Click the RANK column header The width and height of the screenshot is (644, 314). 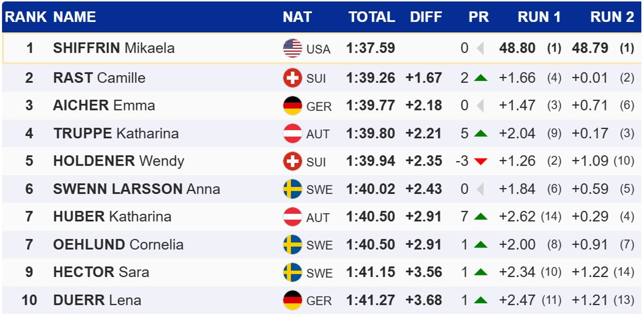pyautogui.click(x=26, y=17)
